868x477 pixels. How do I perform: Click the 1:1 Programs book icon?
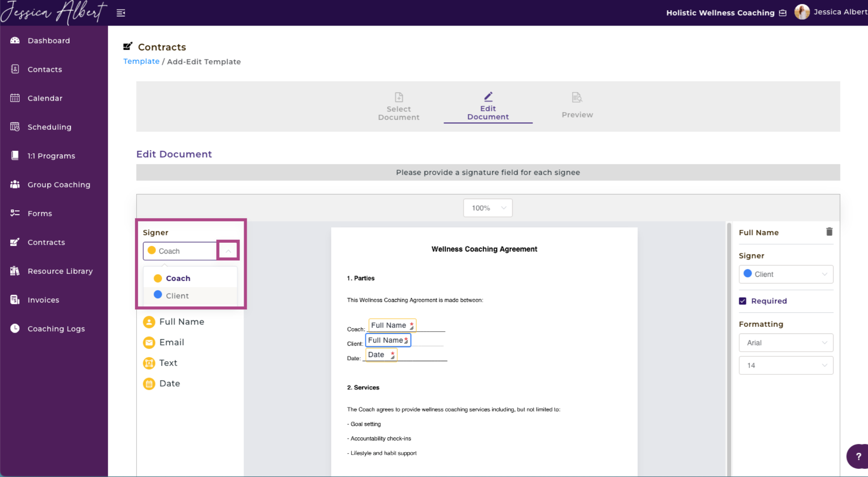point(15,155)
